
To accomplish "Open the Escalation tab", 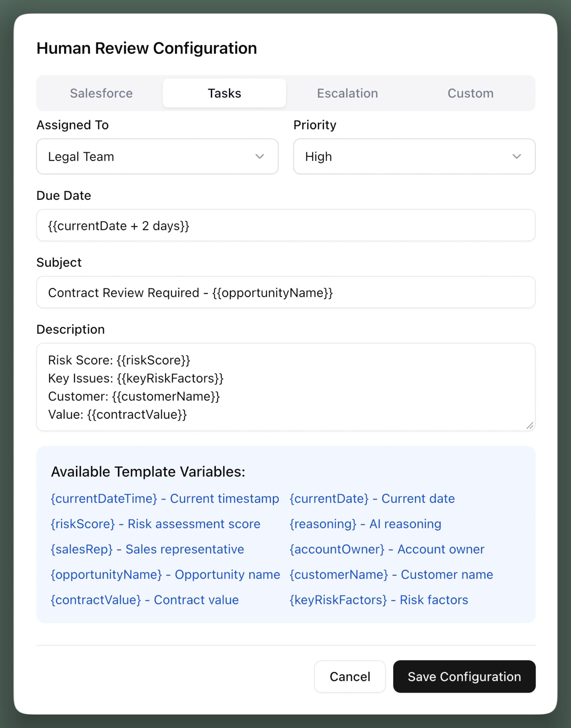I will (x=347, y=93).
